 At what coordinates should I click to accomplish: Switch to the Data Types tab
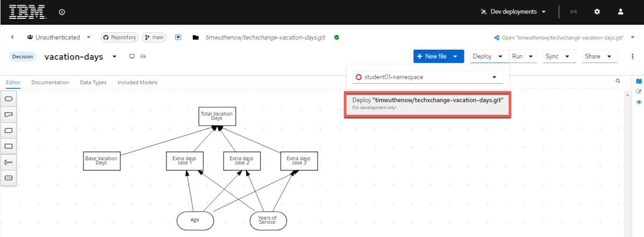pyautogui.click(x=93, y=82)
